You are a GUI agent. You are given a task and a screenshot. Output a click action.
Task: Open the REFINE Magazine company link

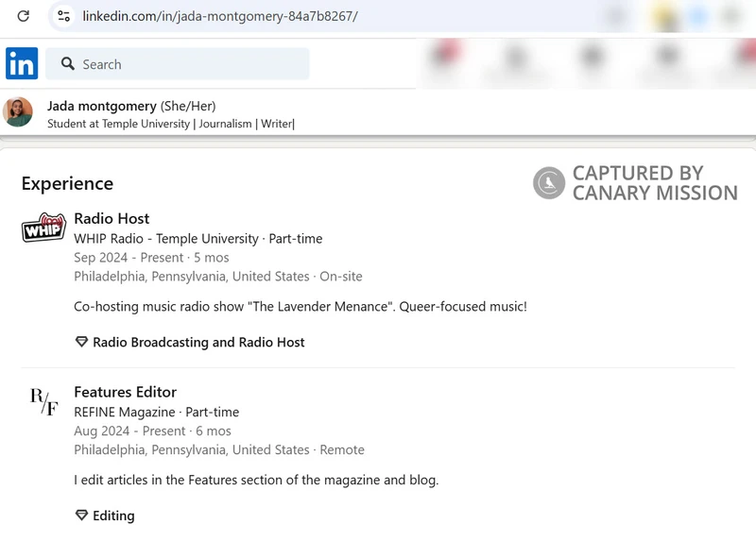pos(125,412)
